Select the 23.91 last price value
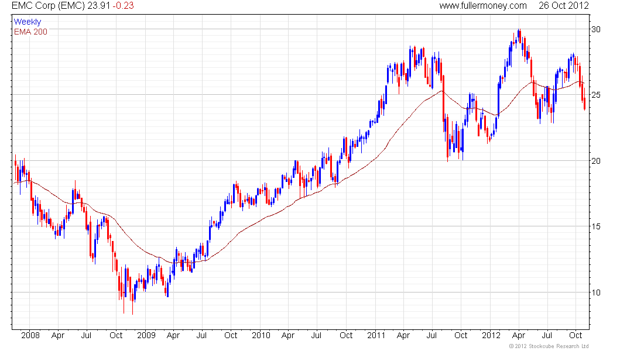644x351 pixels. point(99,6)
